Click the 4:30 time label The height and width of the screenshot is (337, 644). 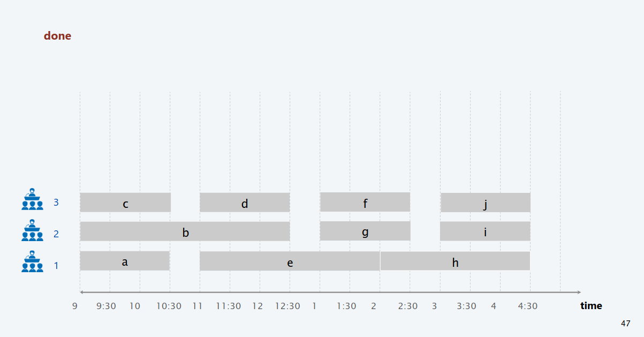coord(528,306)
